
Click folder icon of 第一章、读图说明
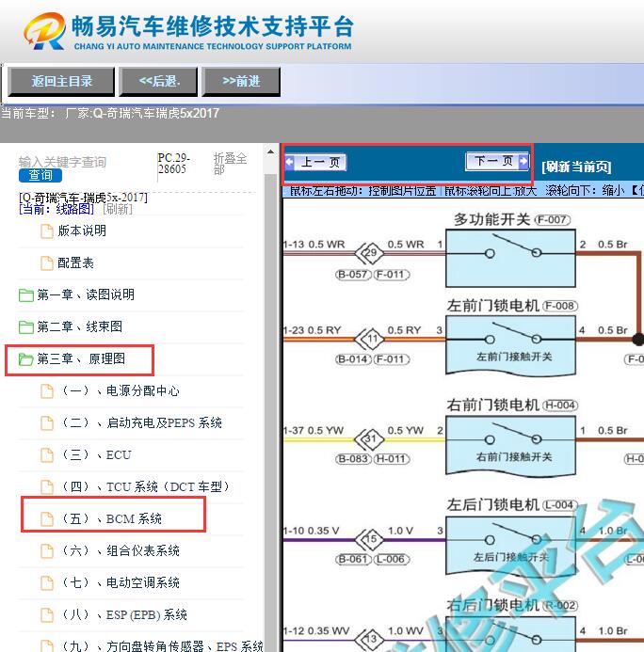pos(26,295)
